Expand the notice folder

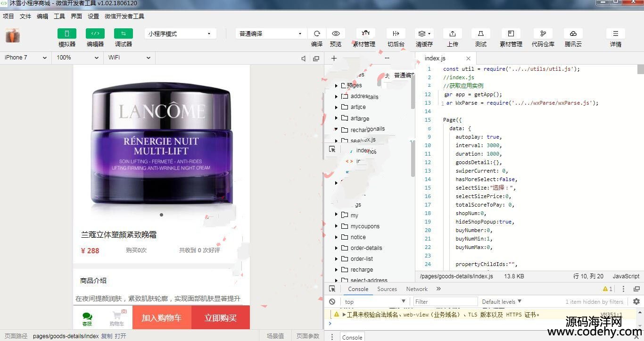[x=336, y=237]
